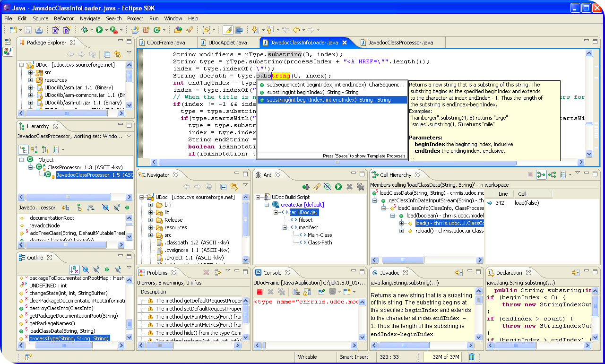The image size is (605, 364).
Task: Open the Navigate menu
Action: [90, 18]
